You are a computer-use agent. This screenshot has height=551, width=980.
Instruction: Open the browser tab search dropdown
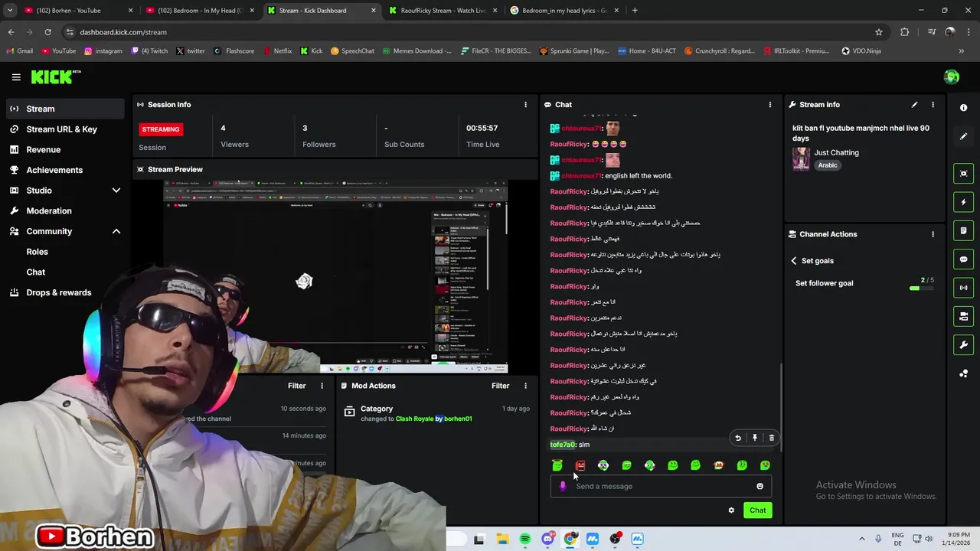[10, 11]
